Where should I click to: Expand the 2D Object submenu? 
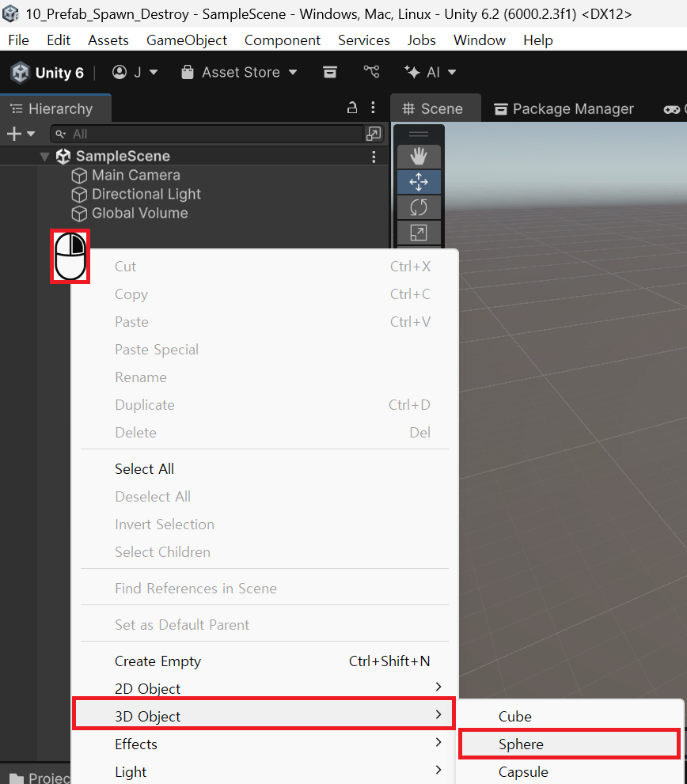[264, 688]
